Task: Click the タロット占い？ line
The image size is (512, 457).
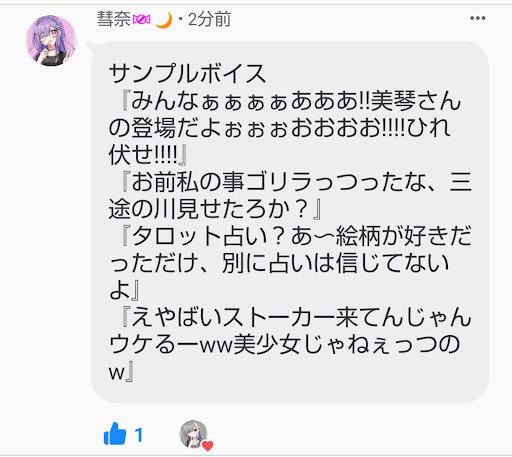Action: tap(297, 236)
